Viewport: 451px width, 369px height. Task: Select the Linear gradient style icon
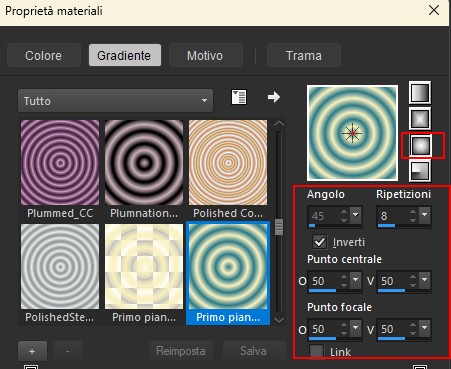(420, 92)
